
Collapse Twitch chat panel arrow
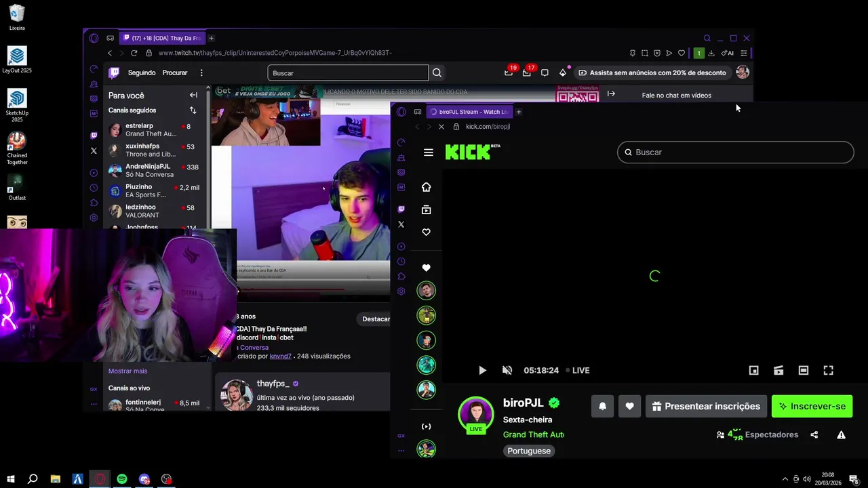[x=611, y=94]
